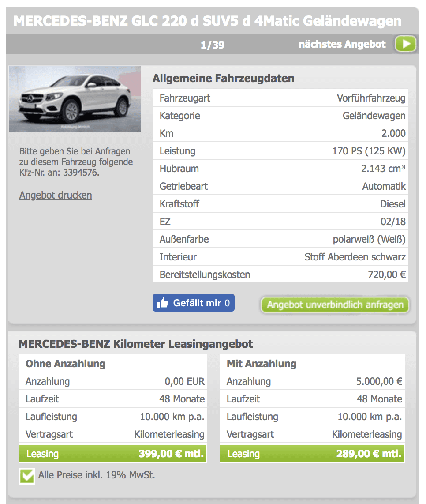Select the 399,00 € mtl. leasing bar

point(113,454)
